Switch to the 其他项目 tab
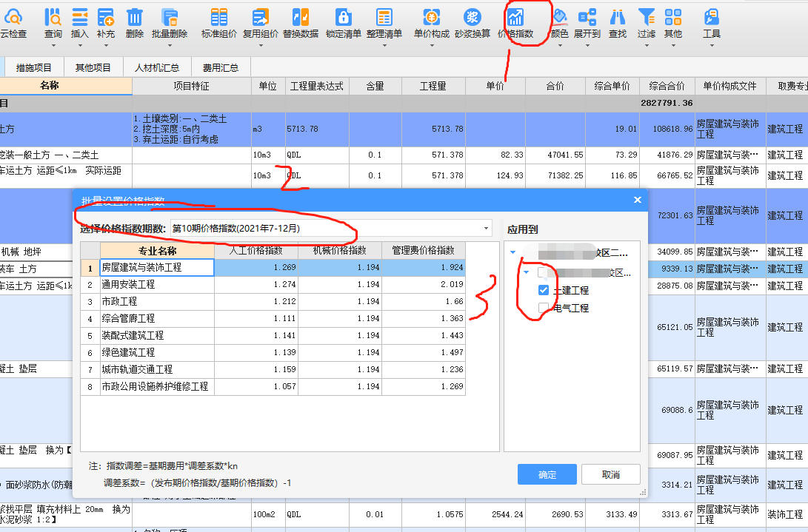Image resolution: width=808 pixels, height=532 pixels. [x=93, y=67]
